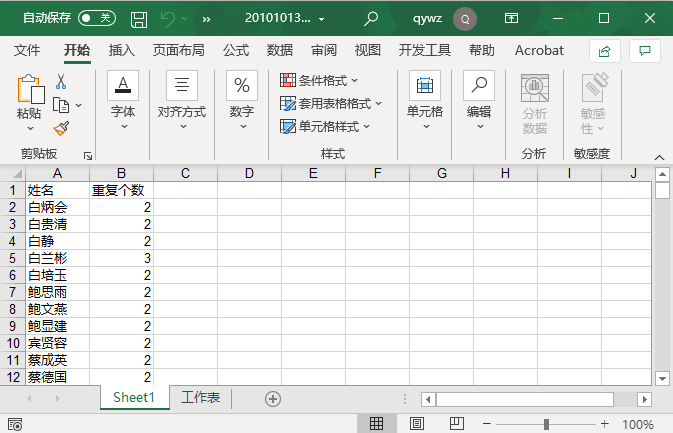Open the 帮助 tab
This screenshot has height=433, width=673.
click(482, 51)
